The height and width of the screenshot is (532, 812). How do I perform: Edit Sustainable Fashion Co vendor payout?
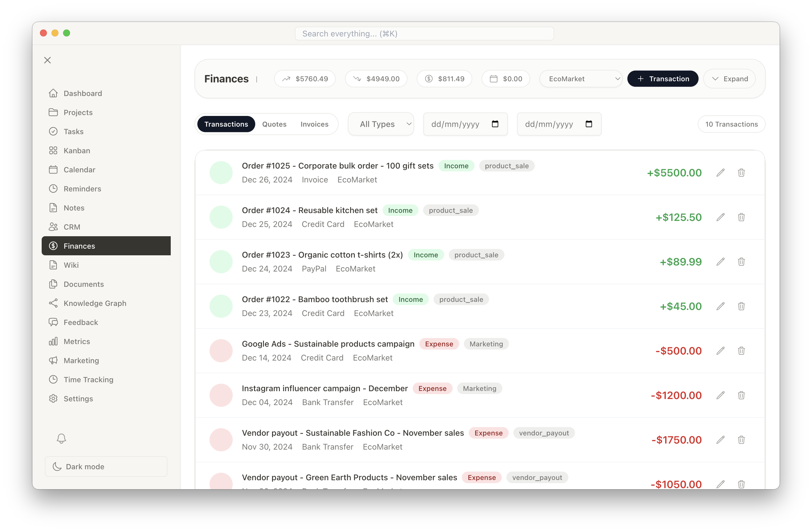pyautogui.click(x=720, y=440)
